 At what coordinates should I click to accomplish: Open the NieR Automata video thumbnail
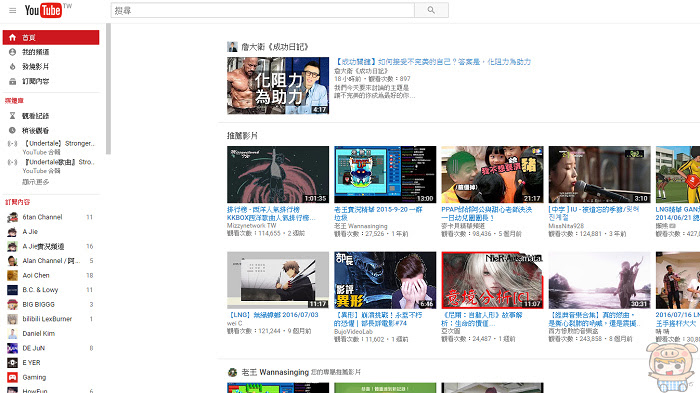point(492,280)
